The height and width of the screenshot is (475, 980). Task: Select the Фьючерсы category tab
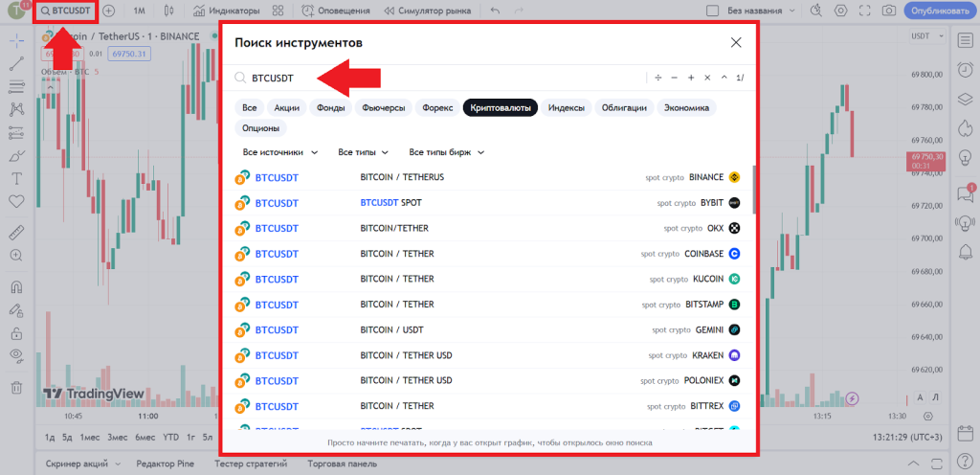(x=384, y=107)
